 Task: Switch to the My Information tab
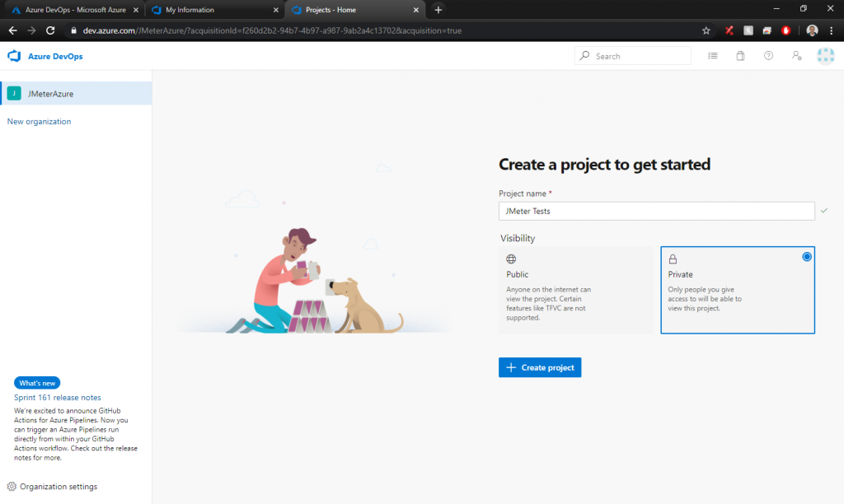click(x=213, y=10)
